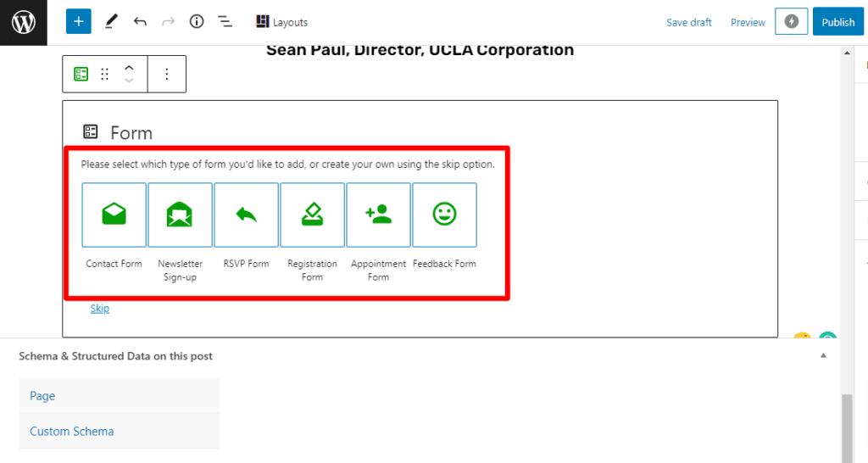
Task: Click the green form block type icon
Action: pos(81,74)
